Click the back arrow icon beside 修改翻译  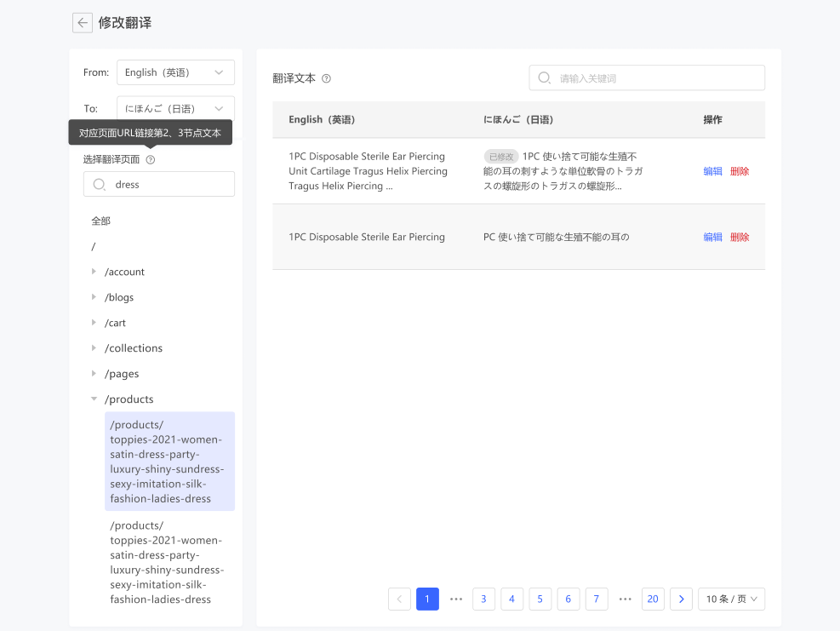click(x=82, y=23)
